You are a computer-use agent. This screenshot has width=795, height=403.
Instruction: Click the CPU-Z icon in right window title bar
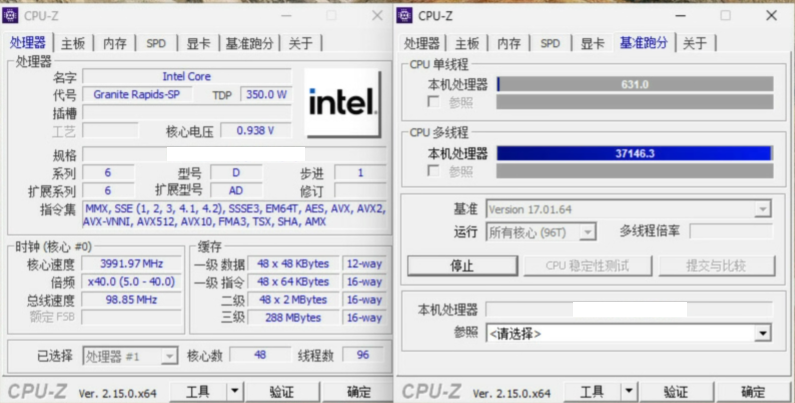(405, 16)
